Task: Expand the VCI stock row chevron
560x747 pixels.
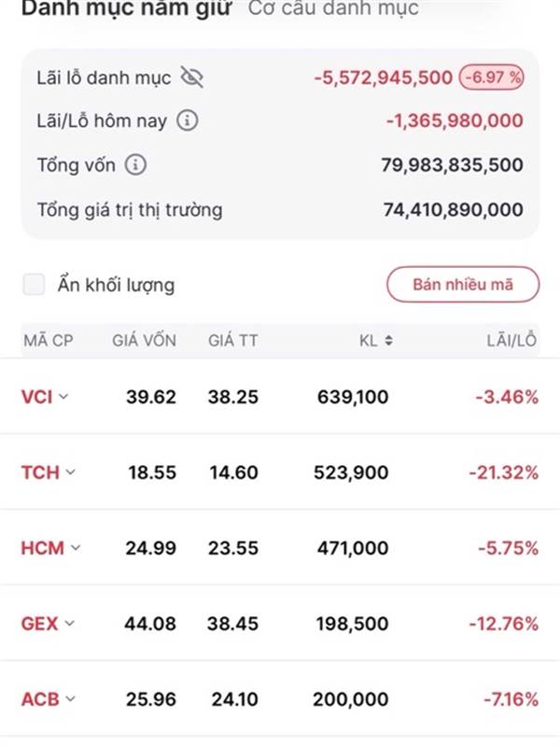Action: (63, 397)
